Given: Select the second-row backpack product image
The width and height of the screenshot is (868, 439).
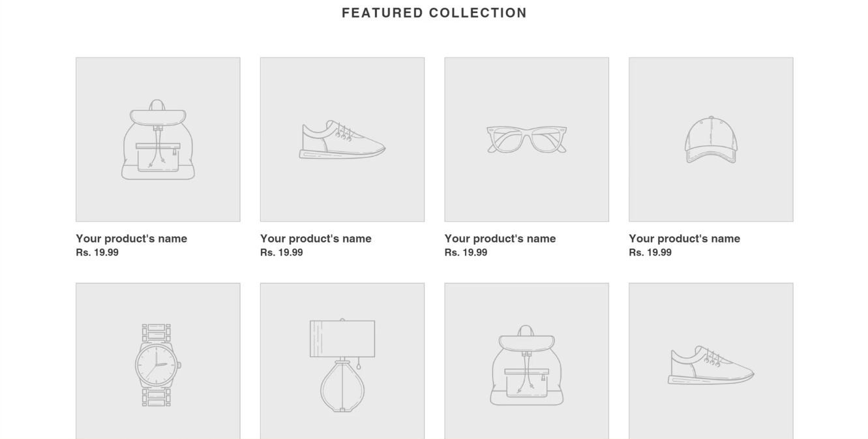Looking at the screenshot, I should 527,361.
